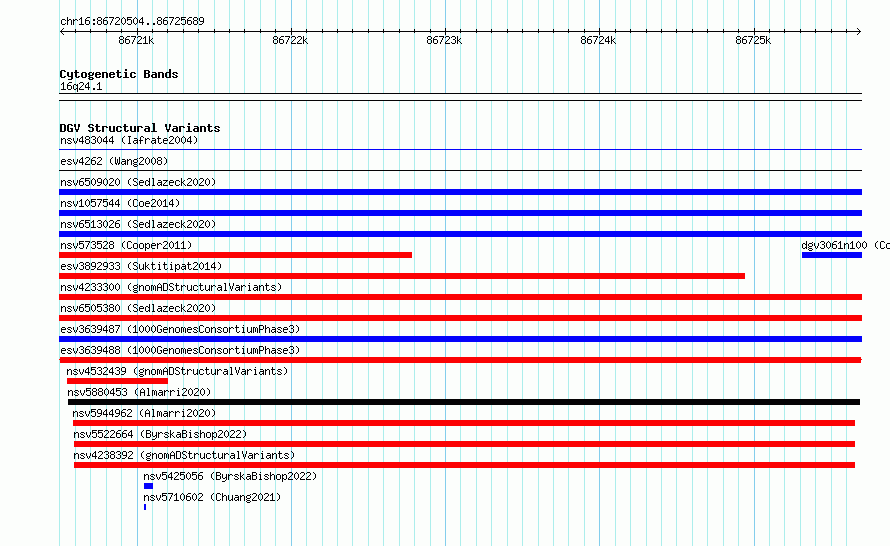This screenshot has height=546, width=890.
Task: Click the red bar under nsv5944962
Action: (x=464, y=423)
